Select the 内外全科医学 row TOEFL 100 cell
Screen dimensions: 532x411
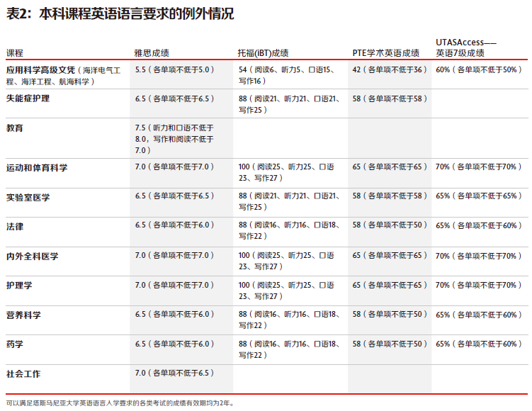286,261
